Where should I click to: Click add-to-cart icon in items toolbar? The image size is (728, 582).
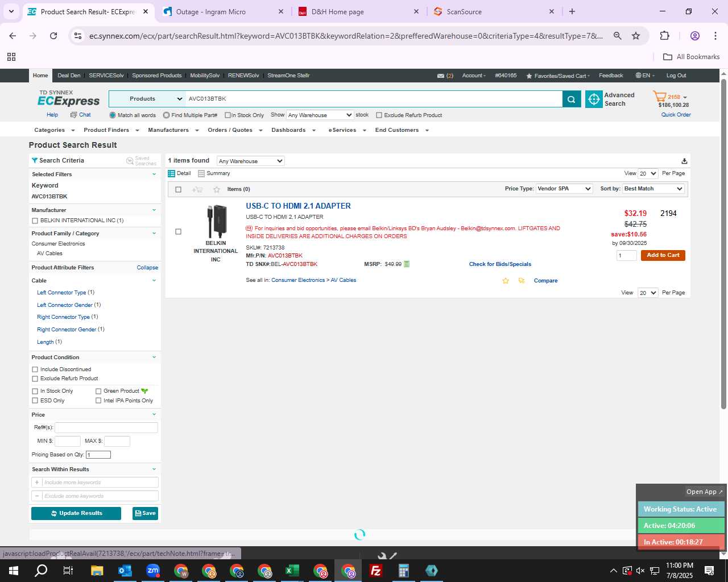coord(197,189)
